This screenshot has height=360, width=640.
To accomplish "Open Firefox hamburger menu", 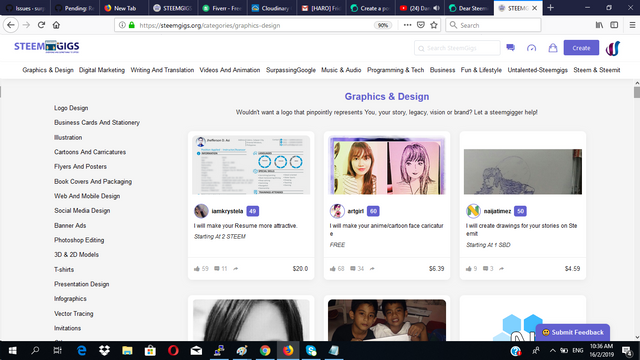I will pyautogui.click(x=632, y=25).
